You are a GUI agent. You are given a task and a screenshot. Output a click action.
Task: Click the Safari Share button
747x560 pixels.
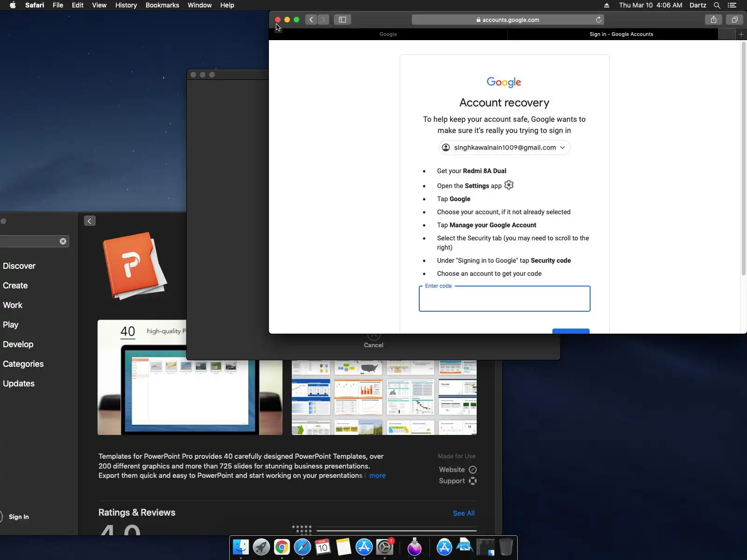point(713,20)
